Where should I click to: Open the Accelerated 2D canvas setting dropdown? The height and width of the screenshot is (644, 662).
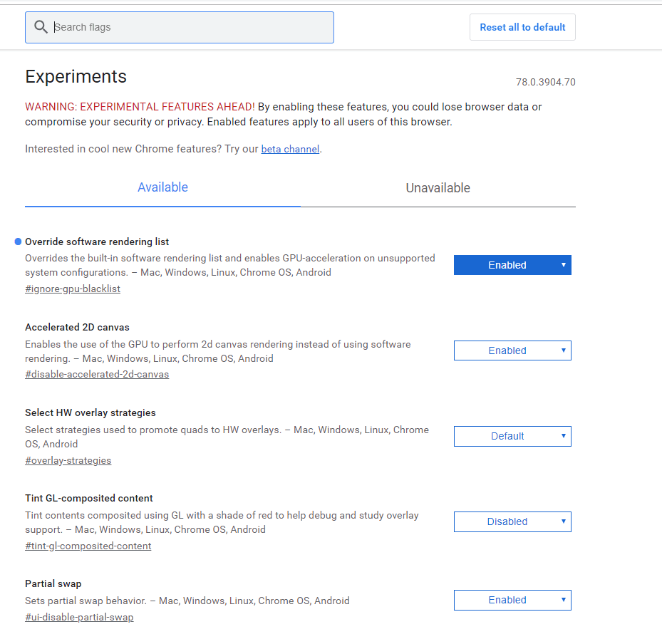[x=512, y=350]
